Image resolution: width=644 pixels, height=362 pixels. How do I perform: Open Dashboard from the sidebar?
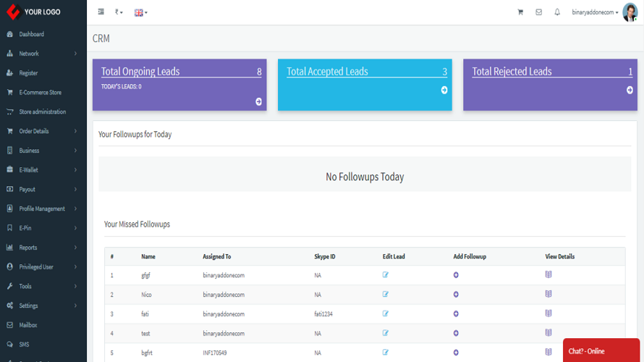click(31, 34)
